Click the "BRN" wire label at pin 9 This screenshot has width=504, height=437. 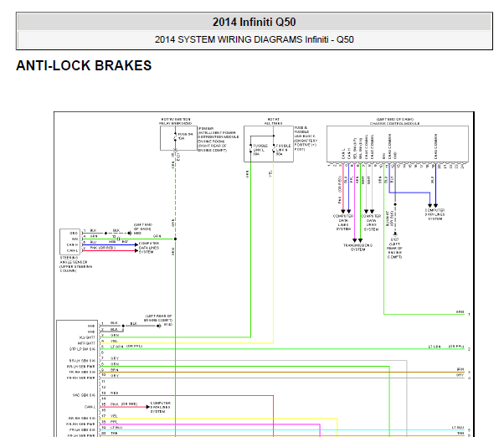click(x=115, y=370)
